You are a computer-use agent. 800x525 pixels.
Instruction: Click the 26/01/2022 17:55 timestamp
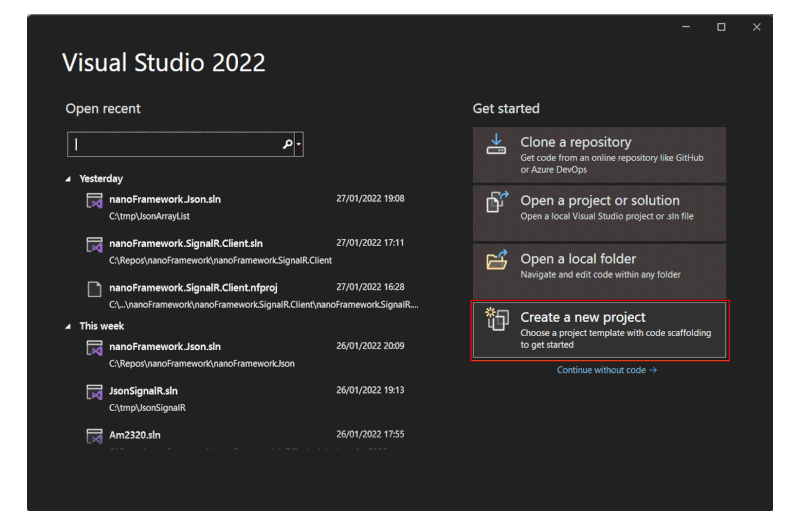[x=370, y=434]
